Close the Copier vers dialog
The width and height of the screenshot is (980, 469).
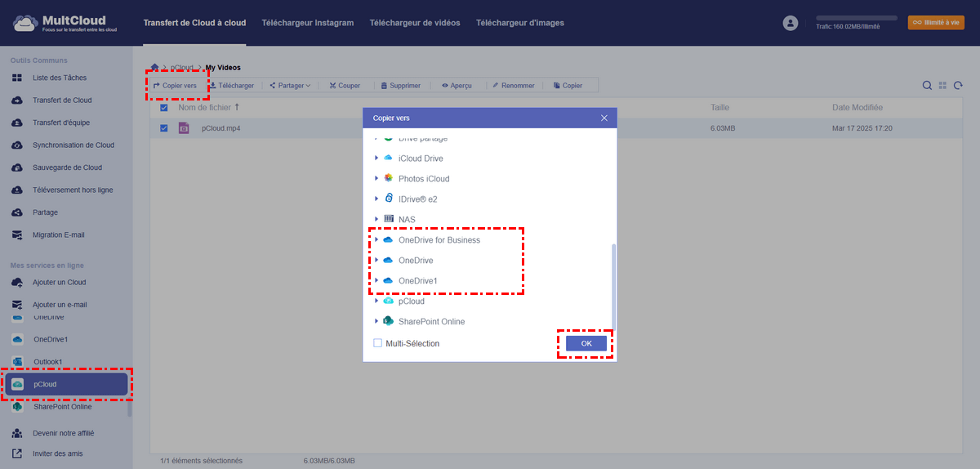click(x=604, y=118)
